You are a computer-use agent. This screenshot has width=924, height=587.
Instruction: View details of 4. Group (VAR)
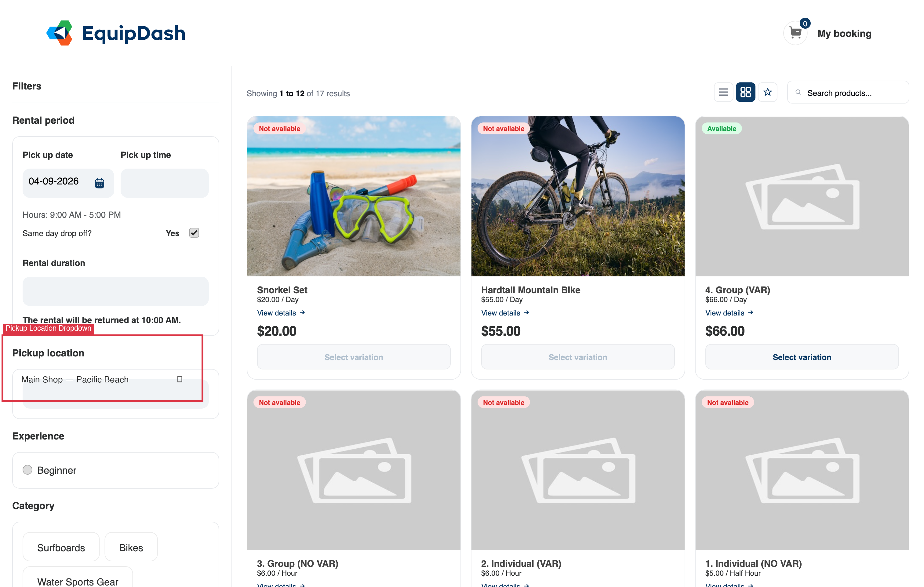729,313
